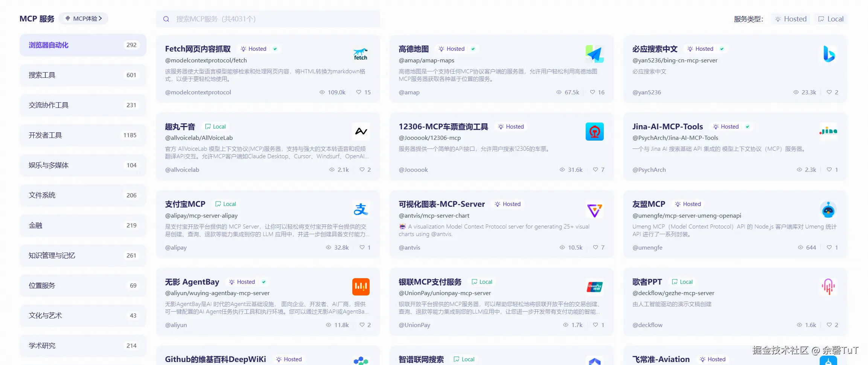
Task: Click the Hosted tag on 友盟MCP card
Action: click(x=688, y=204)
